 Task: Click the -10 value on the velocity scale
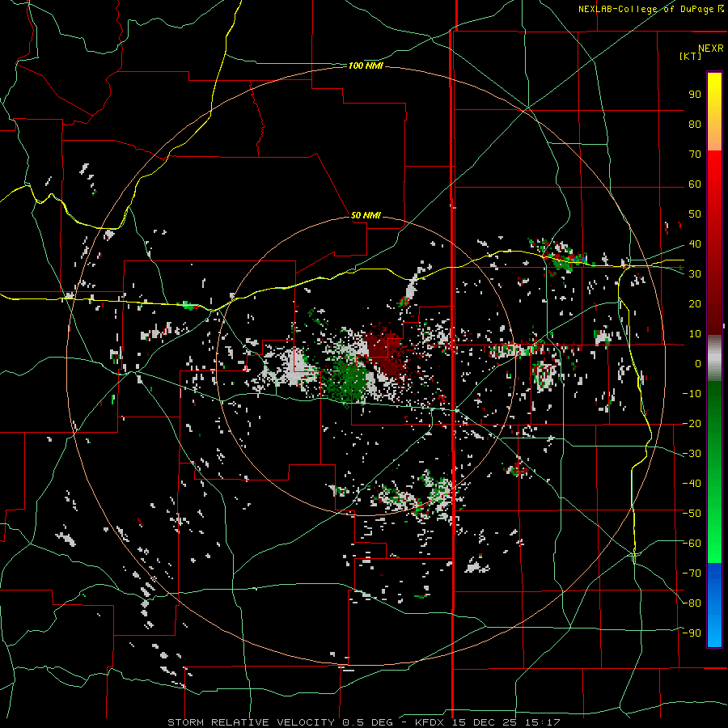click(692, 394)
